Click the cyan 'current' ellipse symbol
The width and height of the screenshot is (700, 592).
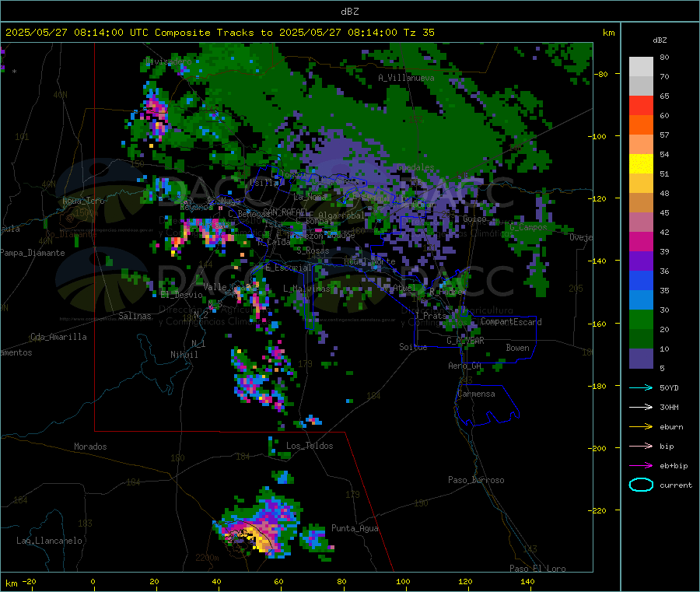pyautogui.click(x=641, y=485)
